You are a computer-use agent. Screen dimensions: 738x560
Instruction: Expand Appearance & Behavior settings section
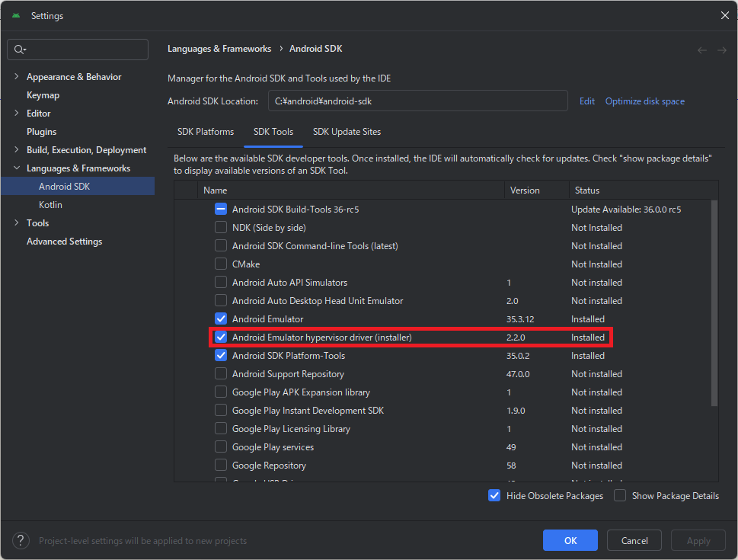pos(17,77)
